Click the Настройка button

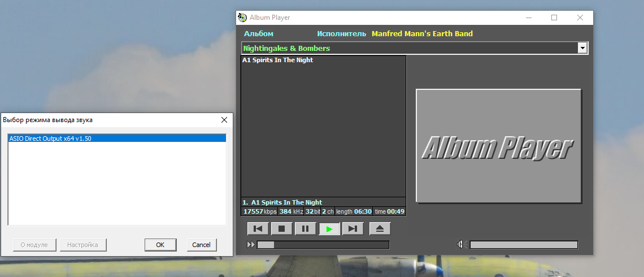tap(82, 245)
